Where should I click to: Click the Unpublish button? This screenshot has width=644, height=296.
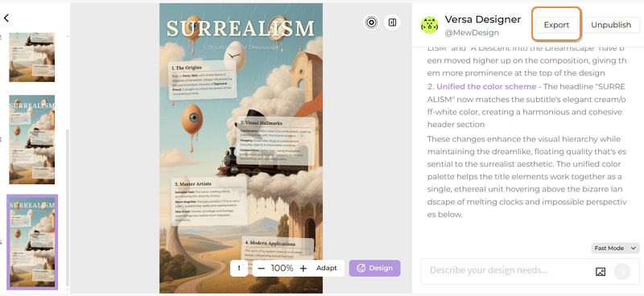(611, 25)
